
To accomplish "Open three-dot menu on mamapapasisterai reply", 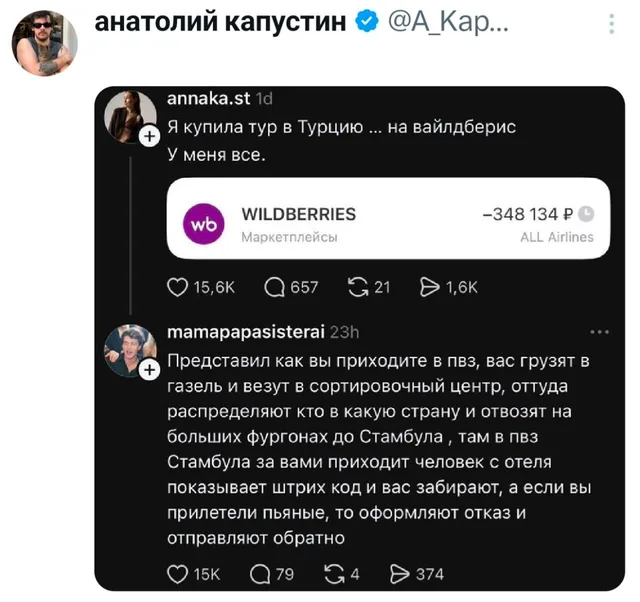I will [x=599, y=332].
